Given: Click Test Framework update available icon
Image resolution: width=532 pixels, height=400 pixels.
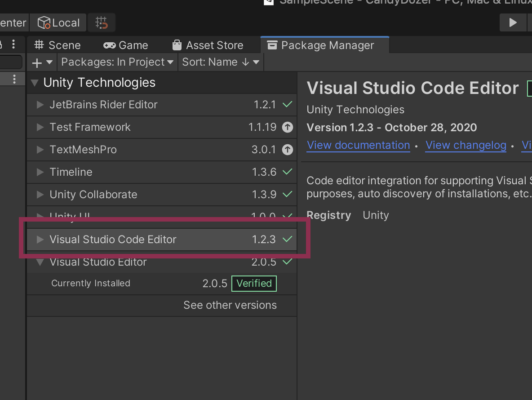Looking at the screenshot, I should click(288, 127).
